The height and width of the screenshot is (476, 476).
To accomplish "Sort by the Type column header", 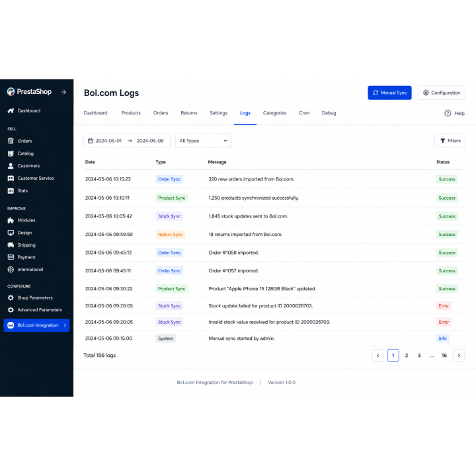I will (x=161, y=162).
